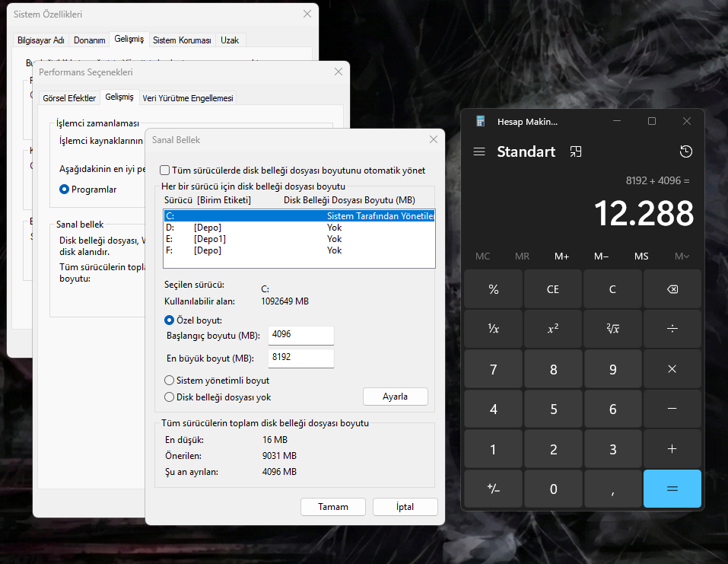Toggle calculator keep-on-top mode icon
The width and height of the screenshot is (728, 564).
click(576, 151)
